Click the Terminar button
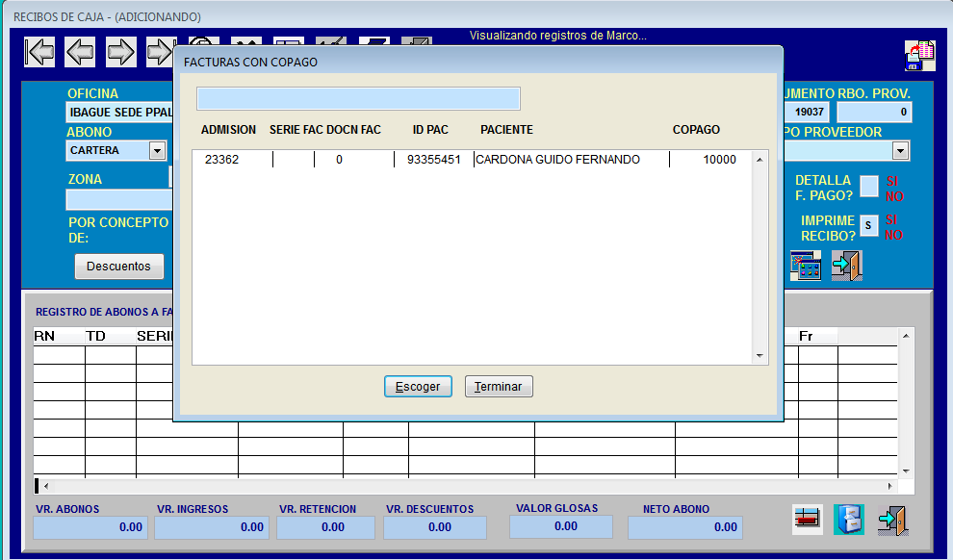This screenshot has height=560, width=953. pos(499,386)
